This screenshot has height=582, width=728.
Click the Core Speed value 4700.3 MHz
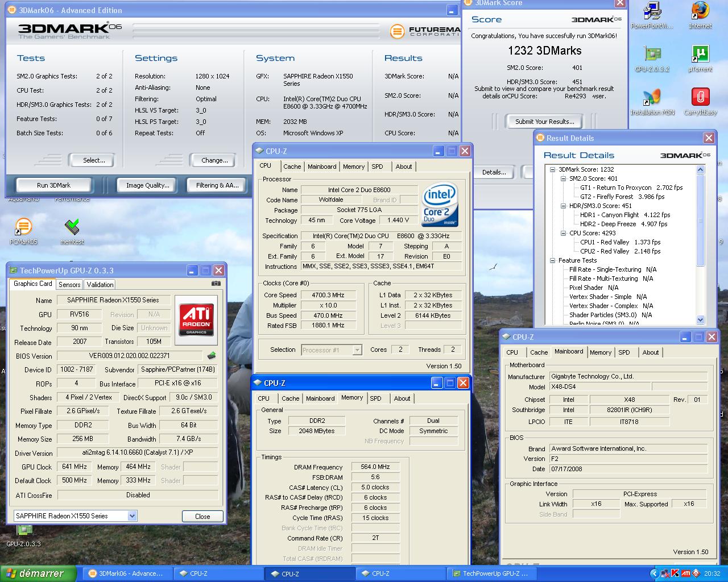pyautogui.click(x=328, y=295)
